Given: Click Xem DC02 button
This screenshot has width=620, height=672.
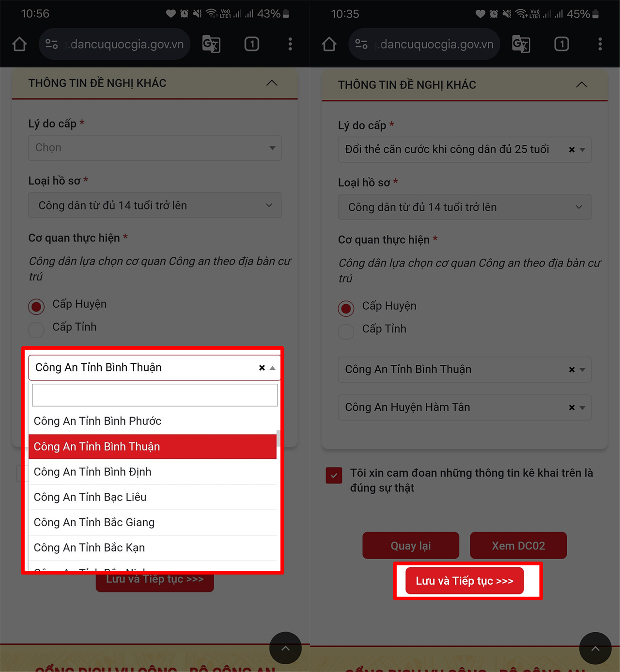Looking at the screenshot, I should coord(518,546).
